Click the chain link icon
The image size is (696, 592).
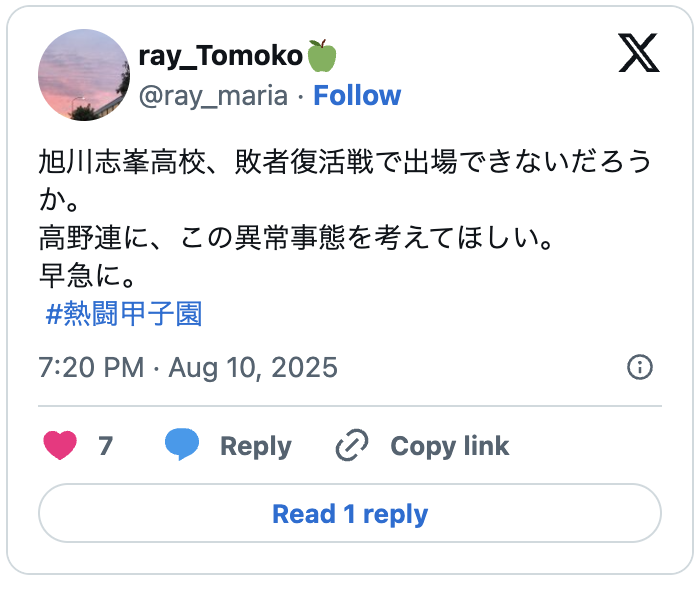point(352,446)
